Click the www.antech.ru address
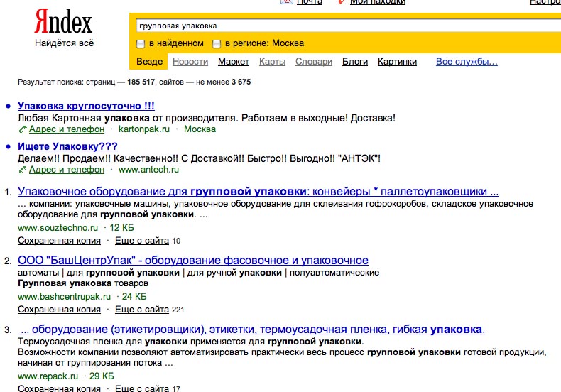Image resolution: width=561 pixels, height=392 pixels. pyautogui.click(x=148, y=170)
